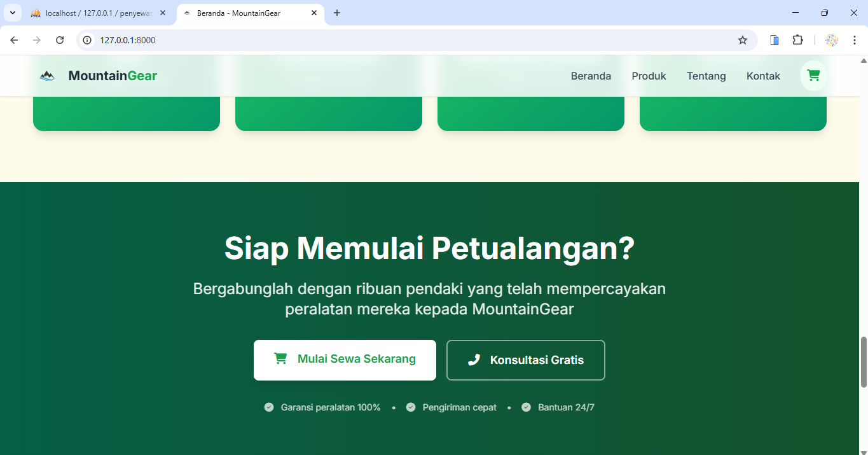This screenshot has height=455, width=868.
Task: Click the page vertical scrollbar thumb
Action: coord(863,361)
